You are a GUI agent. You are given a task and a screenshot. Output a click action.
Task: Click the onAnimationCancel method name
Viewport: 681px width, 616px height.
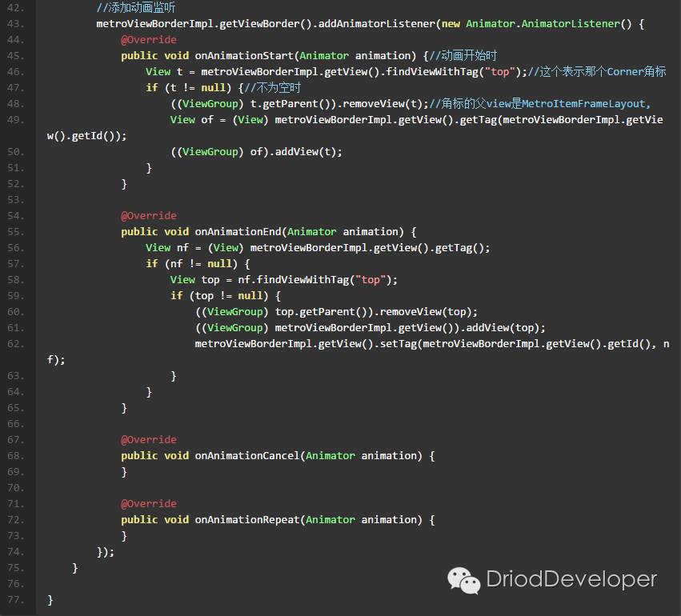247,456
